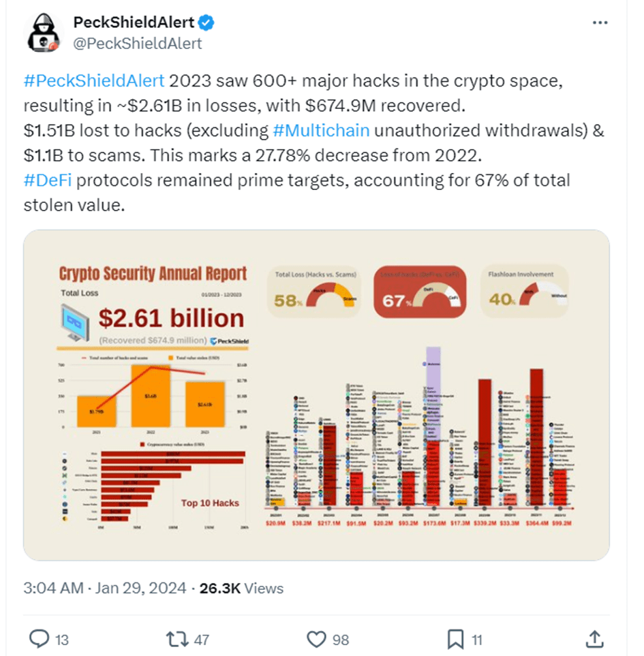Viewport: 644px width, 656px height.
Task: Click the 98 likes count
Action: click(x=339, y=640)
